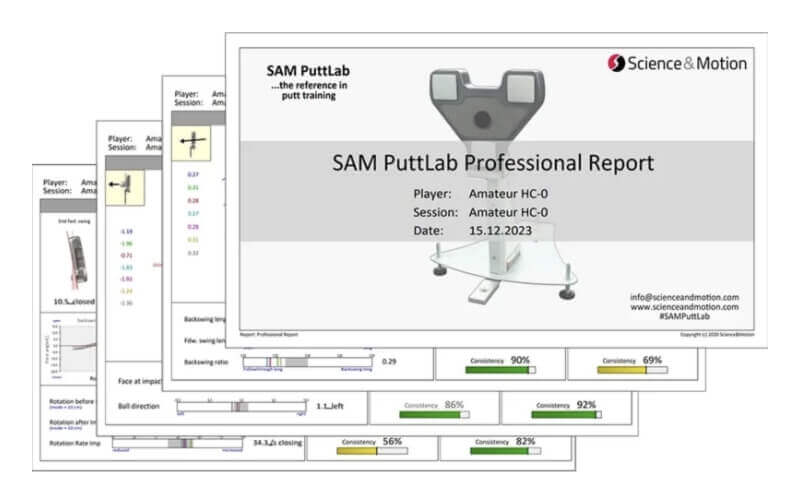
Task: Open the info@scienceandmotion.com email link
Action: [x=686, y=297]
